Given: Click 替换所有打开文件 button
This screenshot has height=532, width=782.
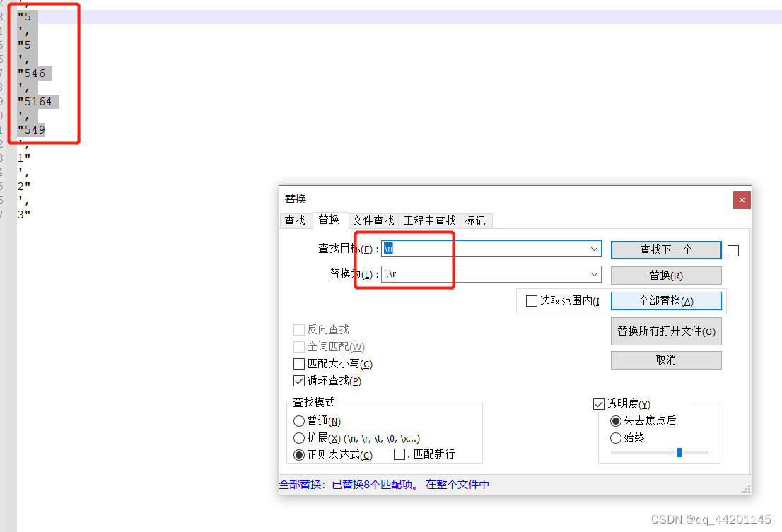Looking at the screenshot, I should click(665, 331).
